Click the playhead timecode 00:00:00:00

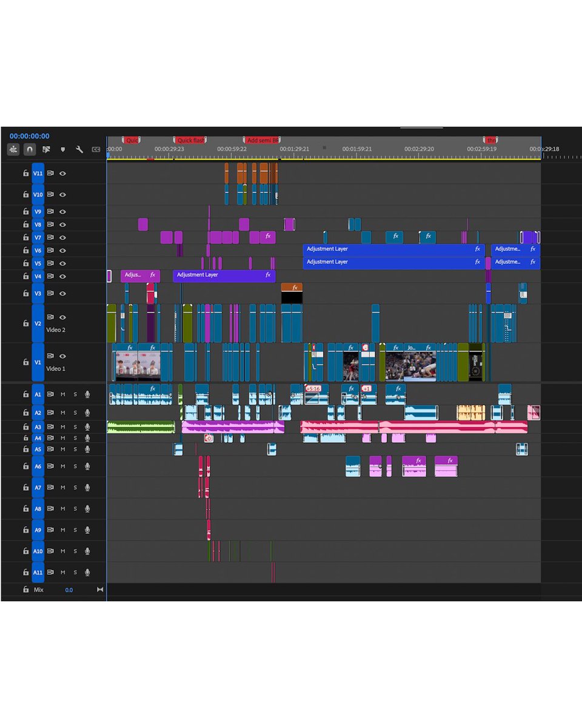(x=30, y=136)
